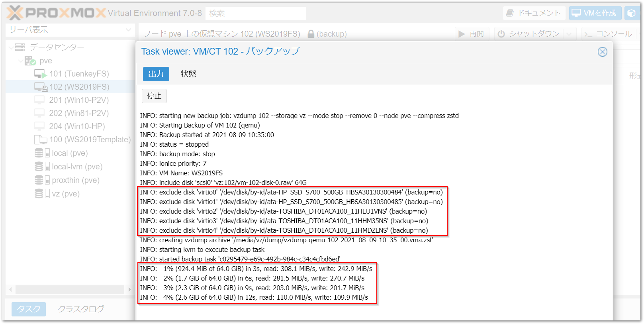Select the local (pve) storage

coord(70,153)
